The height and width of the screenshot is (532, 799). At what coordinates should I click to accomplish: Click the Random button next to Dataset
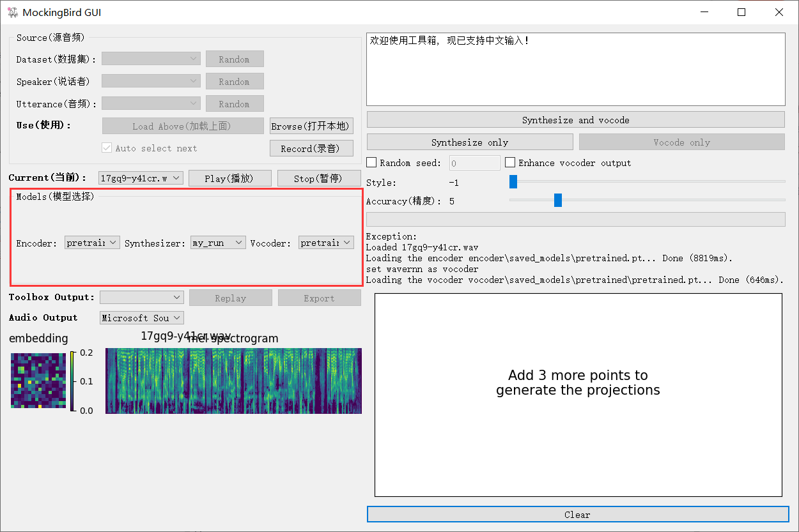(x=235, y=59)
